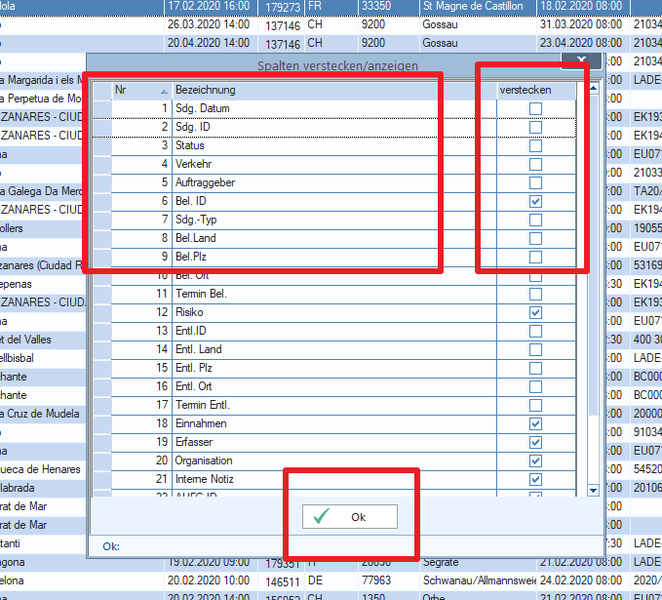
Task: Select the 'Erfasser' row
Action: pos(334,443)
